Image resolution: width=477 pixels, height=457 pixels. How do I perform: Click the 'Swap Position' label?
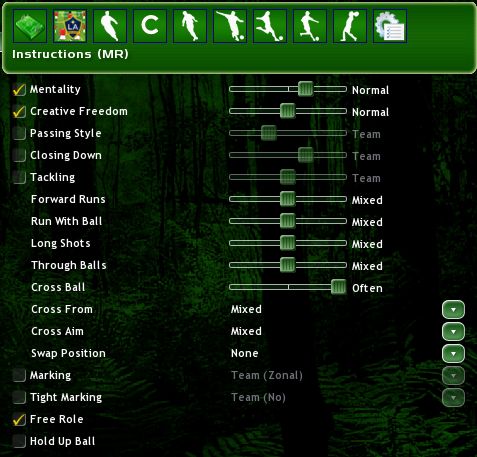68,354
